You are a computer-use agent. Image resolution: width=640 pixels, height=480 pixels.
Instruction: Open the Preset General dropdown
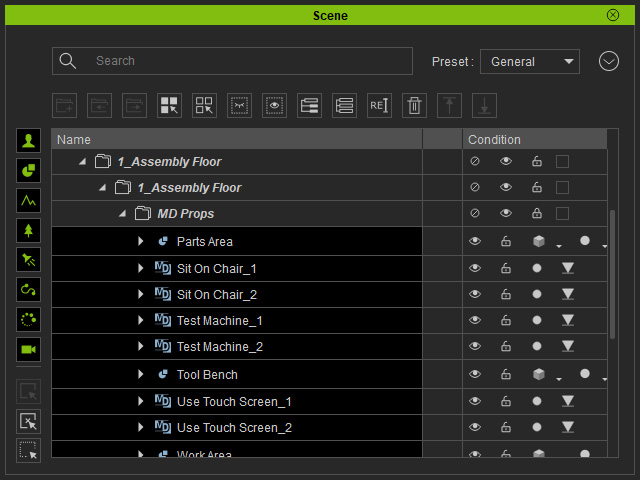[x=530, y=62]
